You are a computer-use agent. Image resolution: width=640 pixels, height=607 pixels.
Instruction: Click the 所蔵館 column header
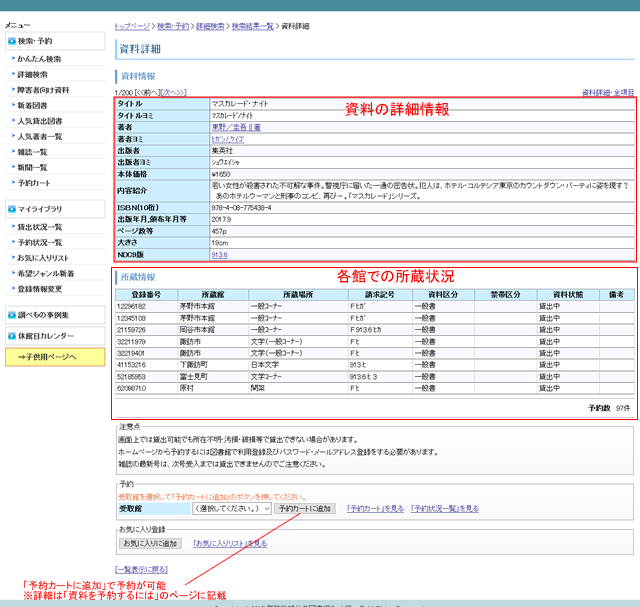[213, 295]
